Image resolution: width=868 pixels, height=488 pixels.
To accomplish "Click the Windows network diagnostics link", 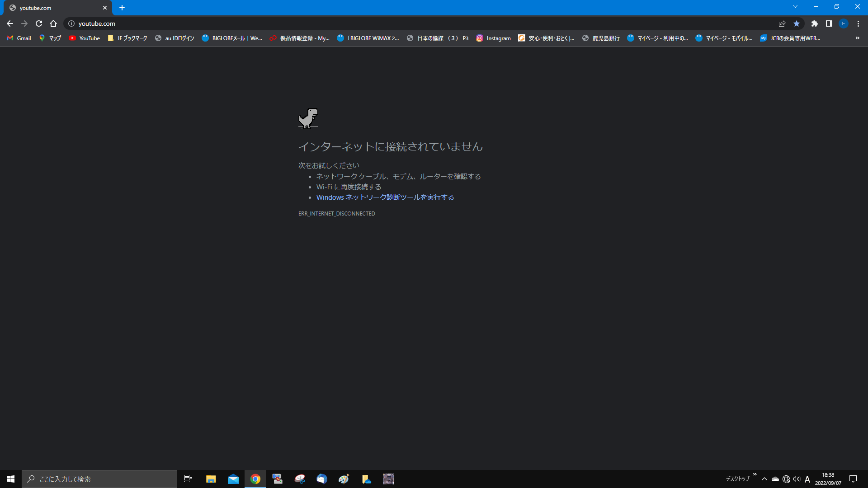I will (x=385, y=197).
